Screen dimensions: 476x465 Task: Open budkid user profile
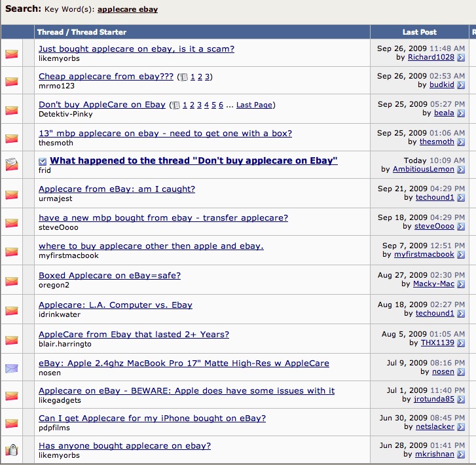442,84
